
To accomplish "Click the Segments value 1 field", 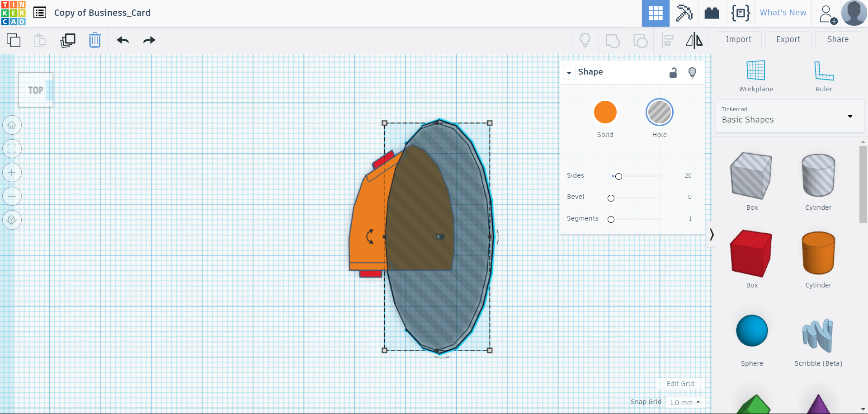I will [x=690, y=219].
